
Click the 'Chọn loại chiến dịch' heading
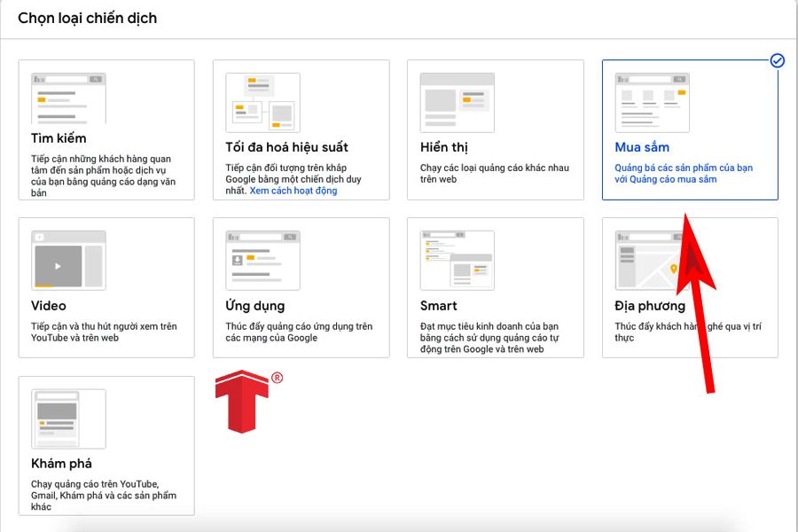point(88,19)
